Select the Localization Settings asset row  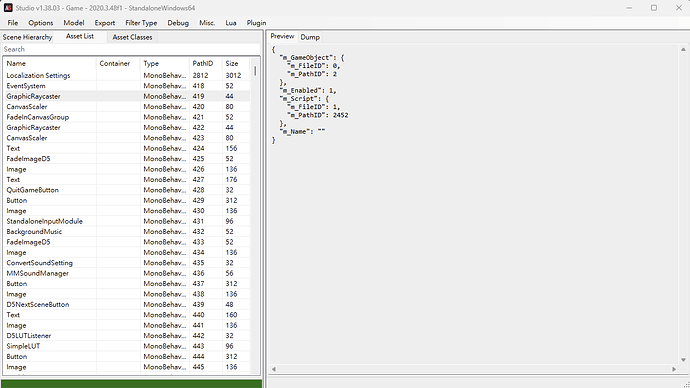pyautogui.click(x=127, y=76)
